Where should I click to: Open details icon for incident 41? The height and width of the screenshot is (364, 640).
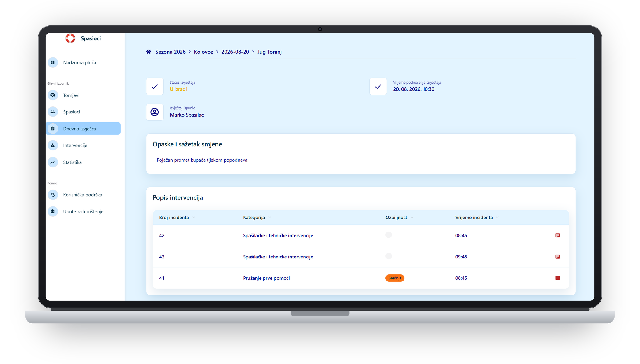(557, 278)
